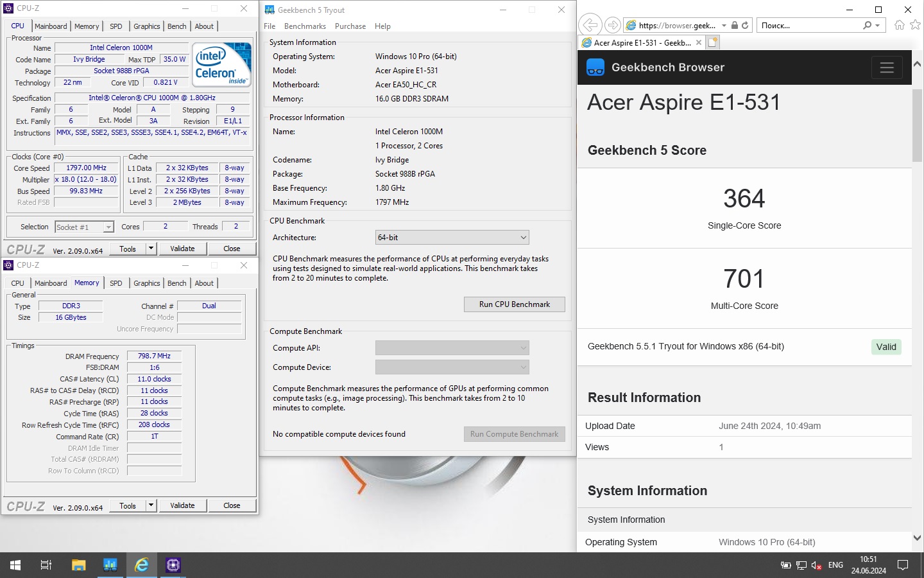Open the Compute Device dropdown

[x=452, y=367]
